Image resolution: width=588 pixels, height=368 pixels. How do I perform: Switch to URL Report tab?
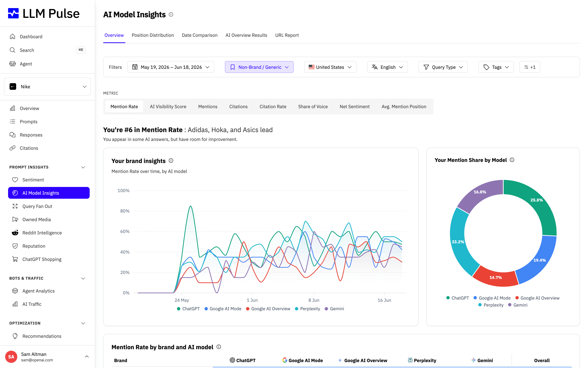tap(287, 35)
